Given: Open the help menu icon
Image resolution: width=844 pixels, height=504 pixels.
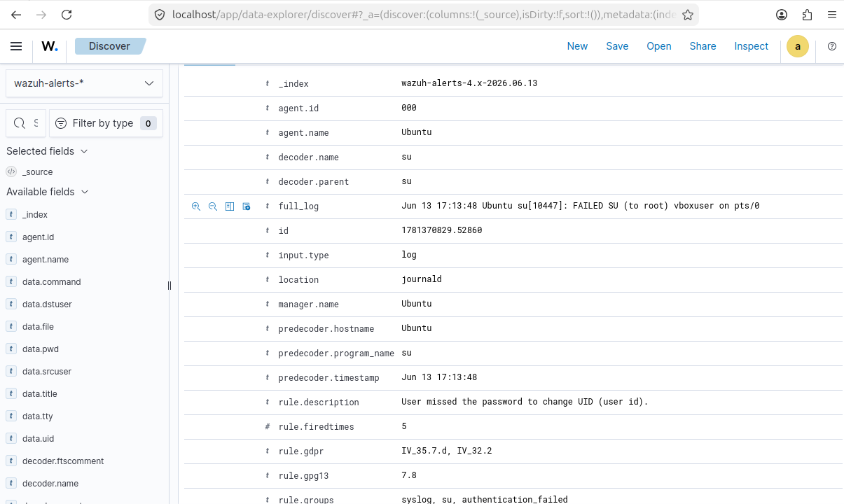Looking at the screenshot, I should [x=832, y=46].
